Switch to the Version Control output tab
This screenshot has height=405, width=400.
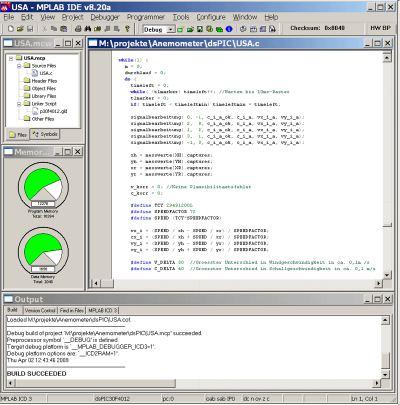tap(40, 310)
